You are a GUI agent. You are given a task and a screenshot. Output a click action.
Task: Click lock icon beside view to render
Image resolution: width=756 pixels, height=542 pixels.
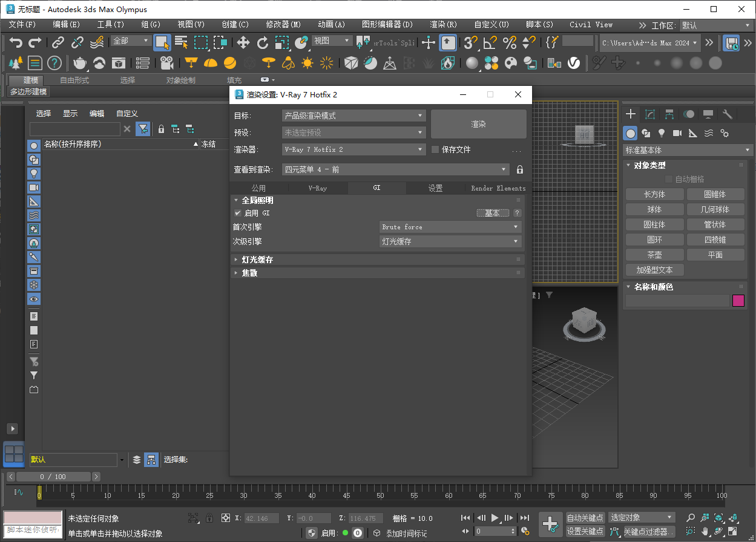520,170
